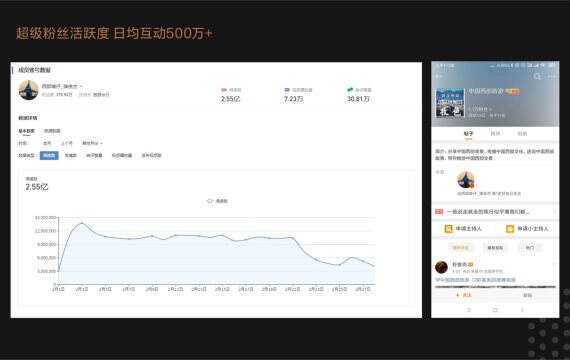Switch to the second data detail tab

click(x=52, y=131)
